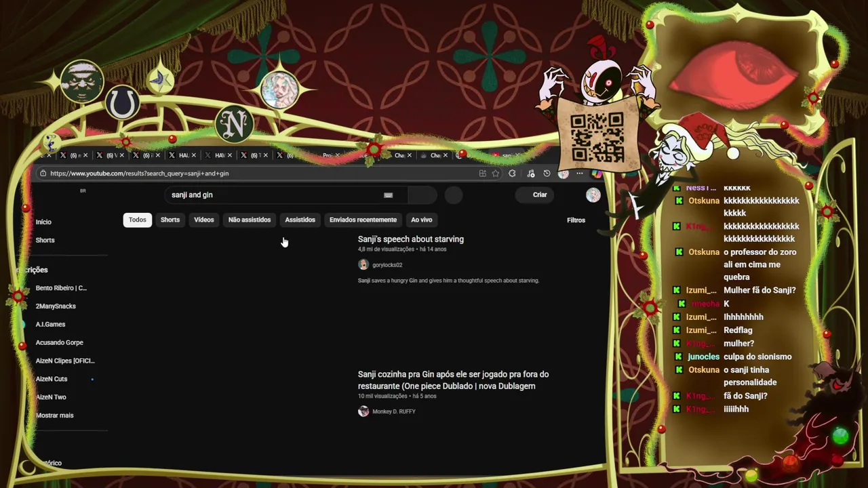View site information lock icon in address bar
Viewport: 868px width, 488px height.
(43, 174)
